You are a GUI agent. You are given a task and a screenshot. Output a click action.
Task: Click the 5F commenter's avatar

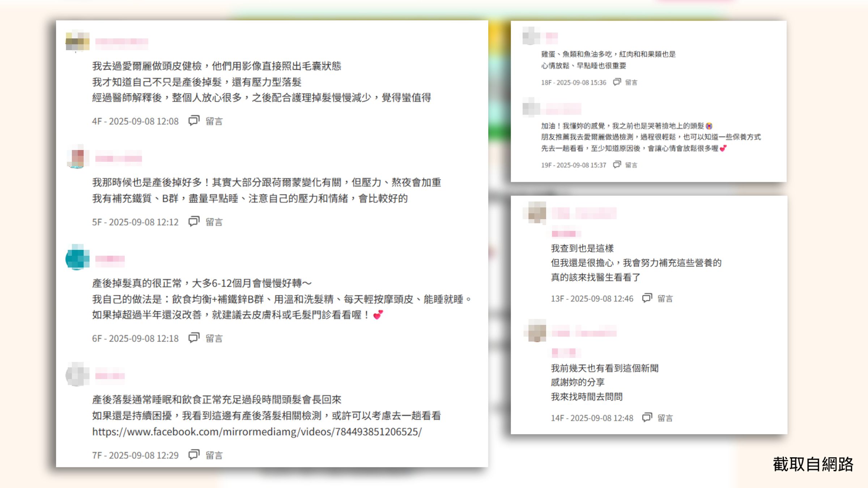[77, 157]
